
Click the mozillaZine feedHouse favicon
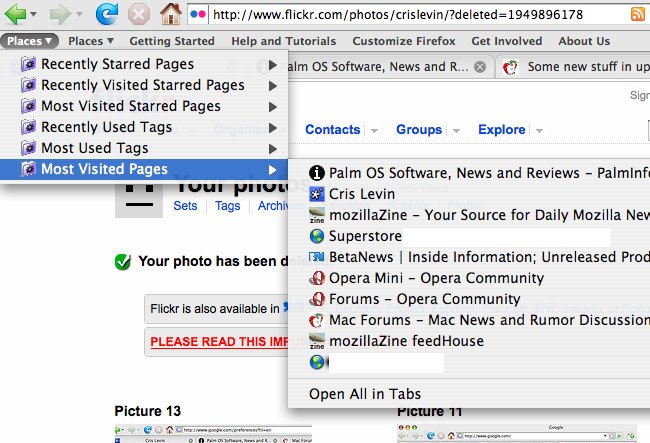click(x=317, y=341)
